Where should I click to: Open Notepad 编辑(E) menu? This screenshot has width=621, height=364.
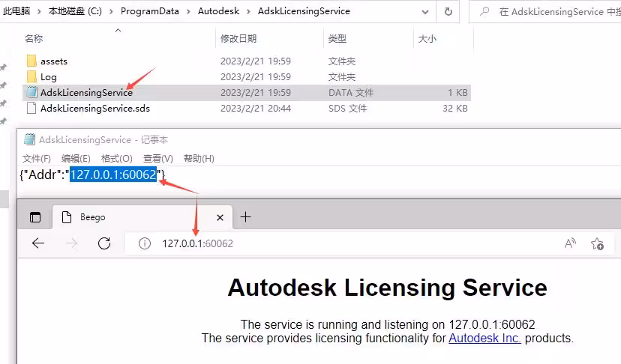coord(76,159)
